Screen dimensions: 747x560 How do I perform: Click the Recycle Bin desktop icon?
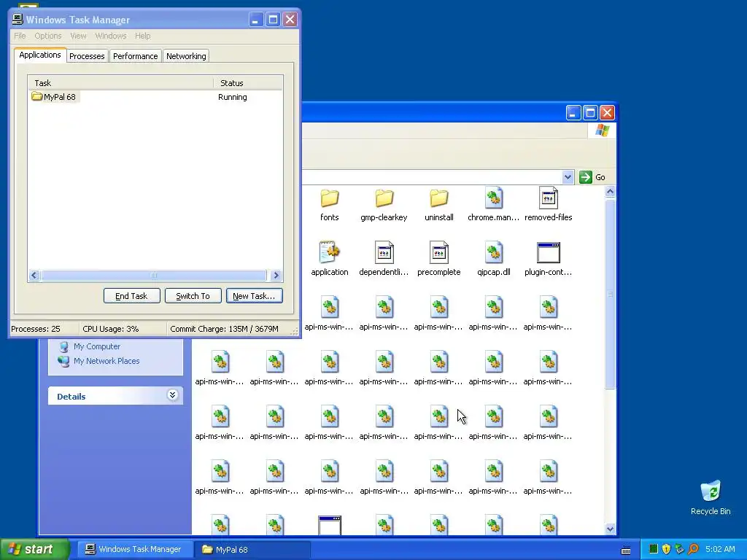pyautogui.click(x=711, y=491)
